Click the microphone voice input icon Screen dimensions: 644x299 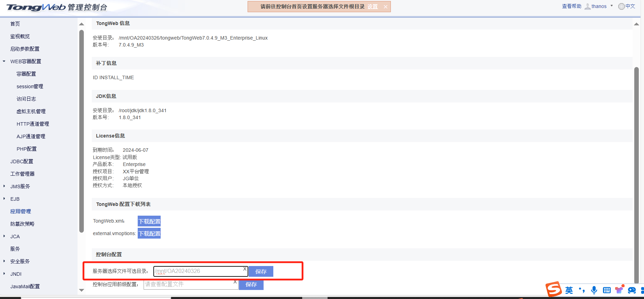tap(594, 290)
